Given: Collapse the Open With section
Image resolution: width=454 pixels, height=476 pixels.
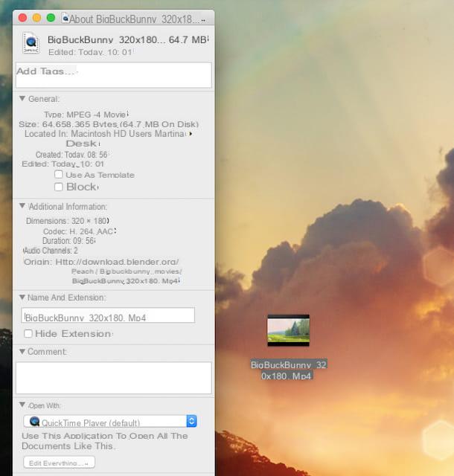Looking at the screenshot, I should (x=22, y=405).
